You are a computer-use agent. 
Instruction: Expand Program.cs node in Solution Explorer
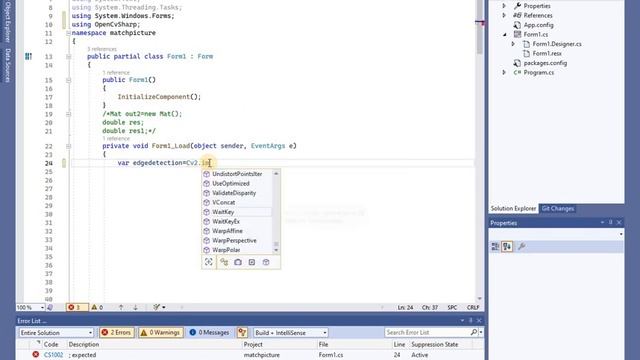pos(504,72)
